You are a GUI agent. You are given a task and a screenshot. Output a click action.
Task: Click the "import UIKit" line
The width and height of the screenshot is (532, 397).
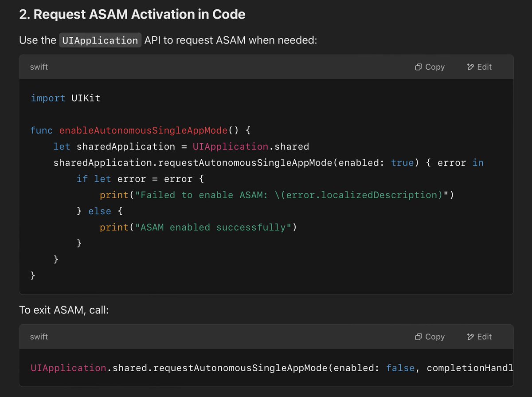[66, 98]
